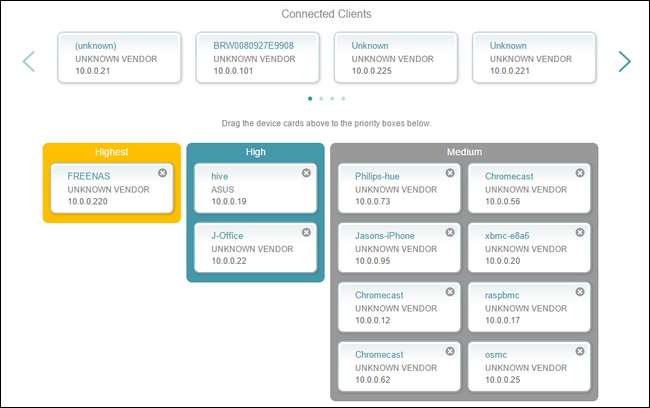Remove J-Office card using its X icon
Screen dimensions: 650x408
click(x=306, y=232)
